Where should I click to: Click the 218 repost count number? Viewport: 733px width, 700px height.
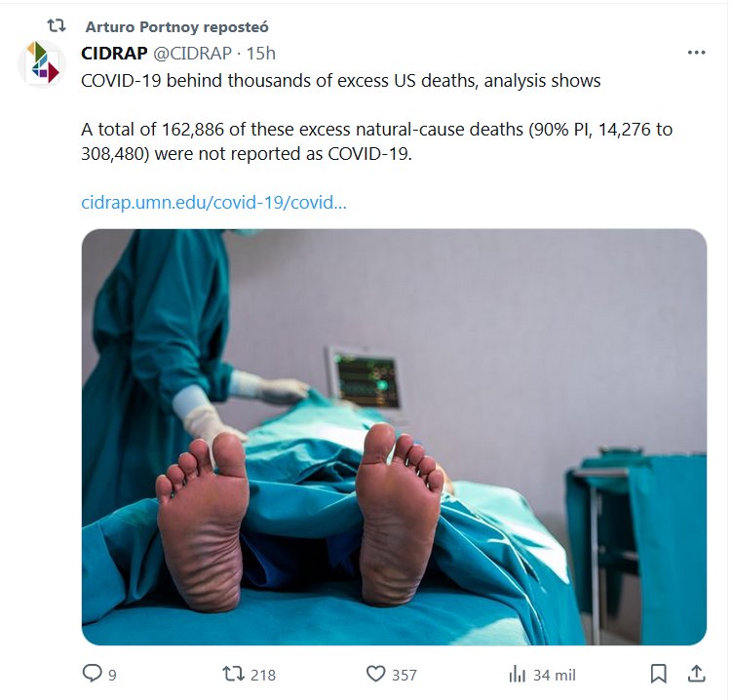263,675
